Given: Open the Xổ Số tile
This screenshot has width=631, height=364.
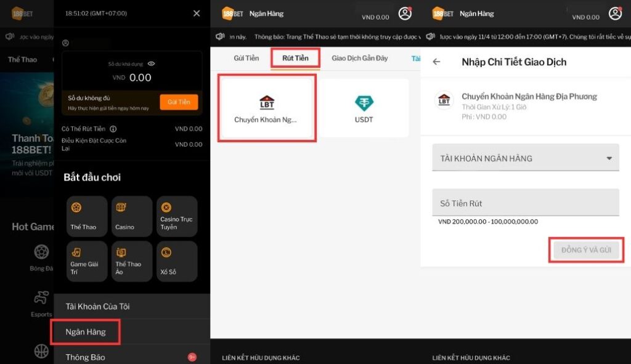Looking at the screenshot, I should pos(177,261).
